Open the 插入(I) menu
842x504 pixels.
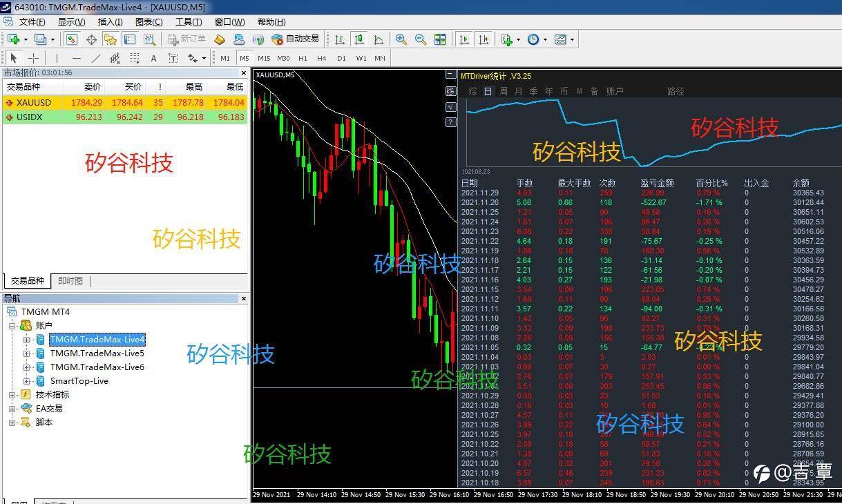point(111,22)
